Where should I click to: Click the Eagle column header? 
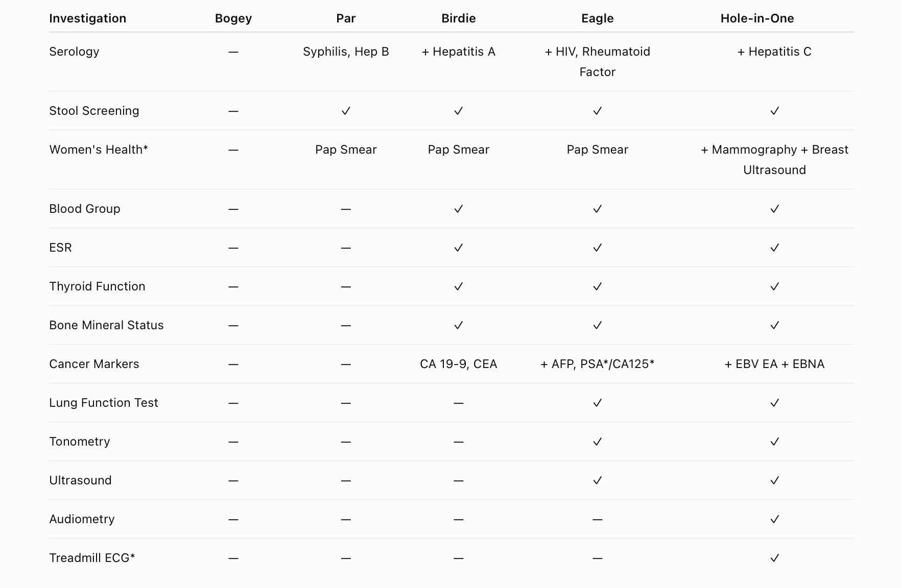coord(597,18)
